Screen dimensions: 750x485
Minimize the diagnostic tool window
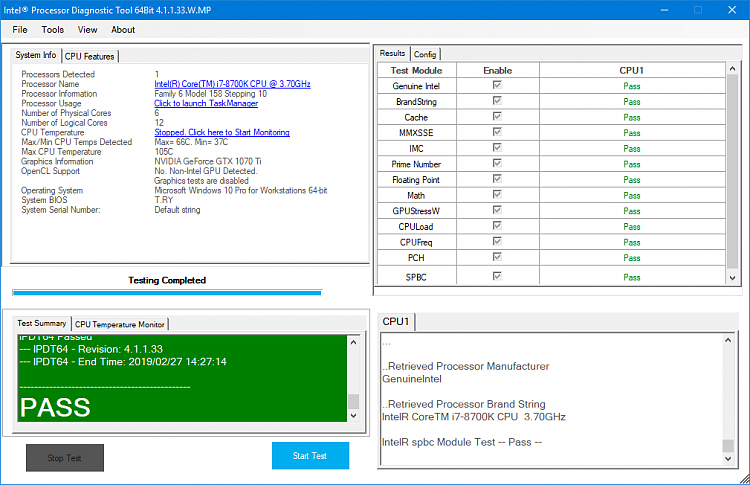pos(664,10)
